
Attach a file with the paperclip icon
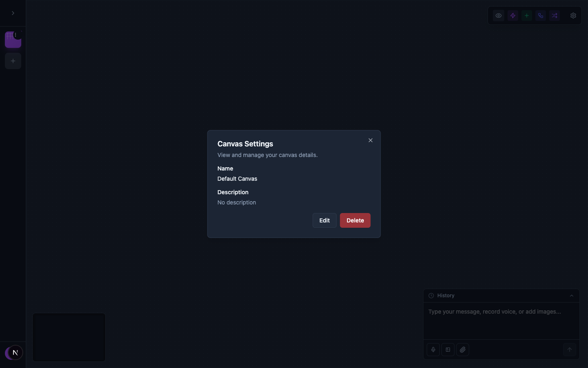point(463,350)
